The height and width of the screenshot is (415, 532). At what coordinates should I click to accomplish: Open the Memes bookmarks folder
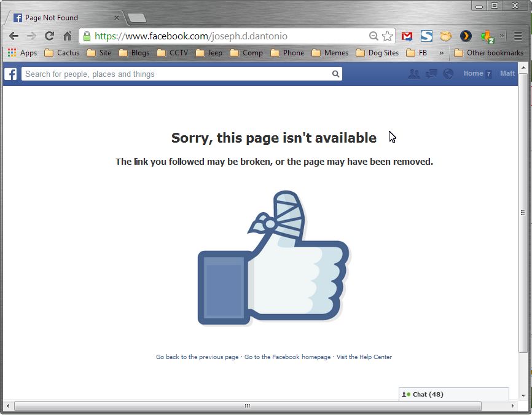pos(330,53)
